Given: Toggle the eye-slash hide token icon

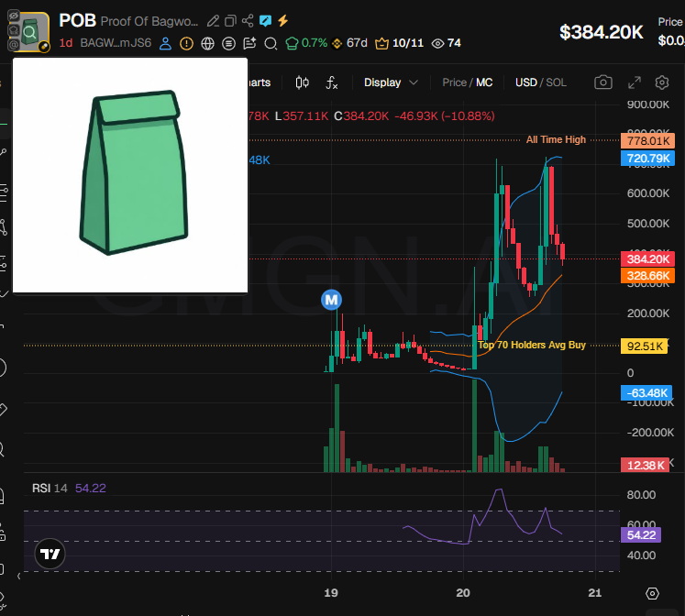Looking at the screenshot, I should pos(14,16).
